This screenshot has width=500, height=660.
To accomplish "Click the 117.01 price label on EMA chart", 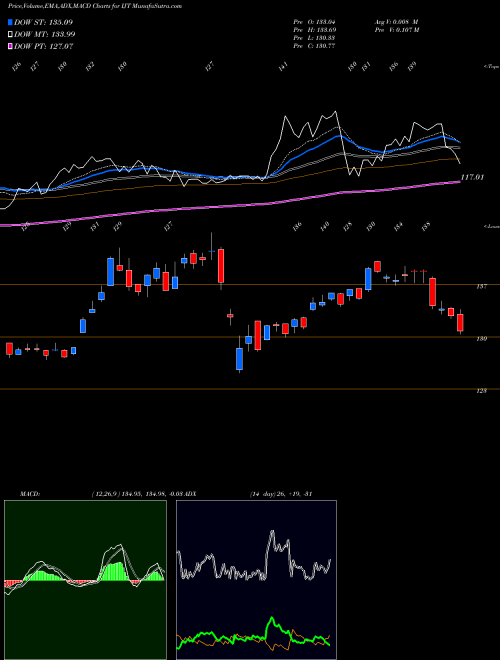I will [x=472, y=178].
